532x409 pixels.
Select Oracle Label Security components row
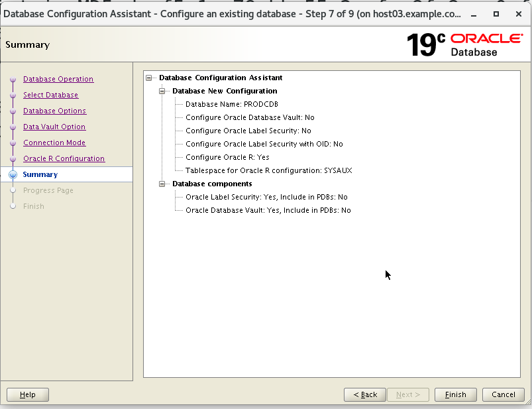(x=267, y=197)
